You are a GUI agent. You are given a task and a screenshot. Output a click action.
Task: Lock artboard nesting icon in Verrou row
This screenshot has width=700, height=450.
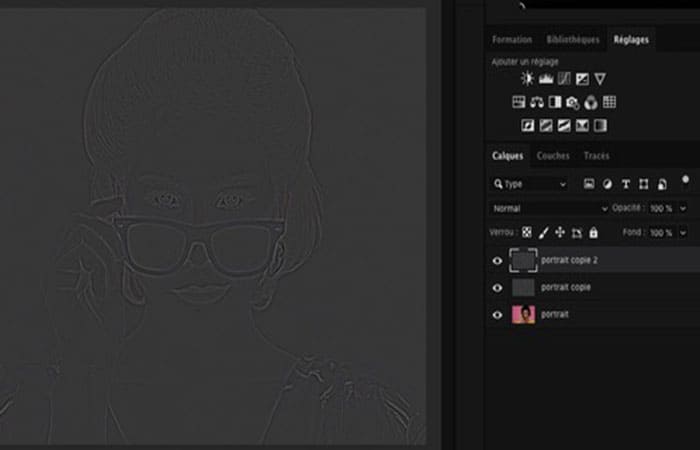click(x=577, y=233)
